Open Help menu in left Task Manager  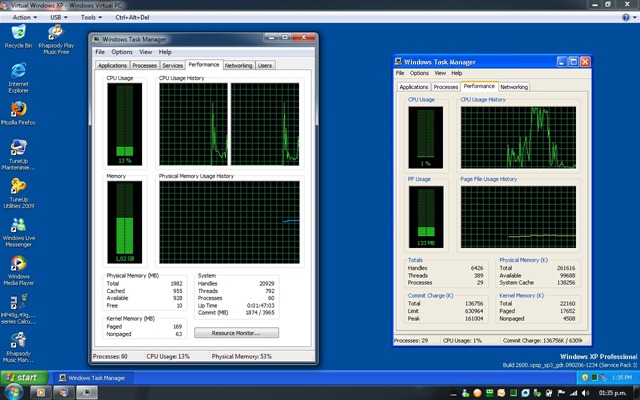[165, 52]
